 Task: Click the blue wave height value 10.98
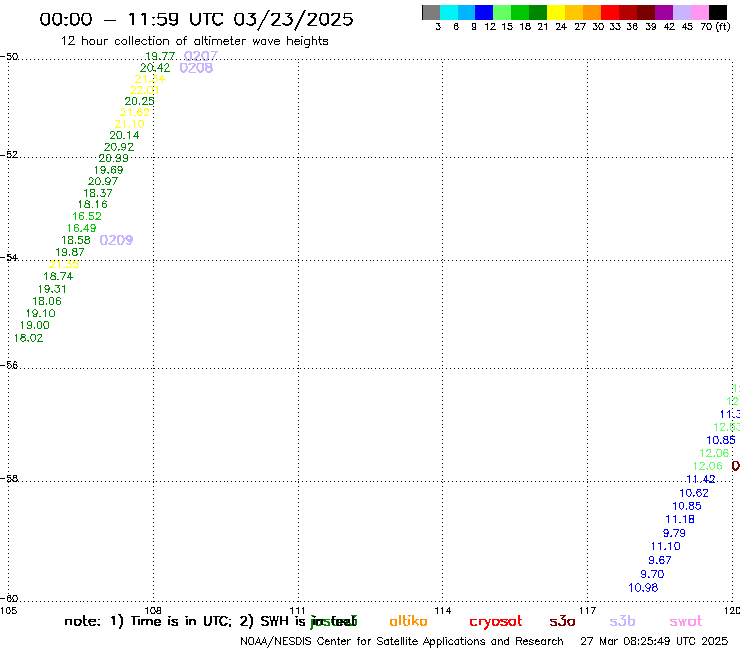[x=643, y=588]
